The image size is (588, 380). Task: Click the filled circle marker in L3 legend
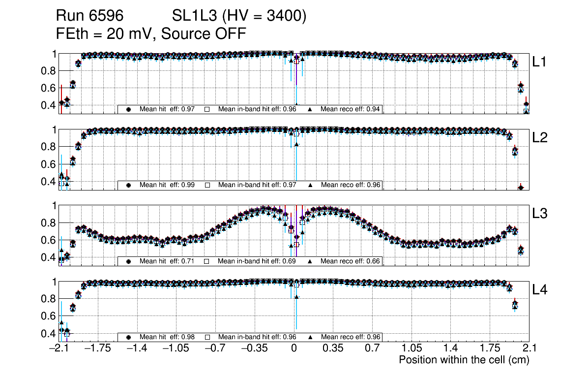[129, 261]
